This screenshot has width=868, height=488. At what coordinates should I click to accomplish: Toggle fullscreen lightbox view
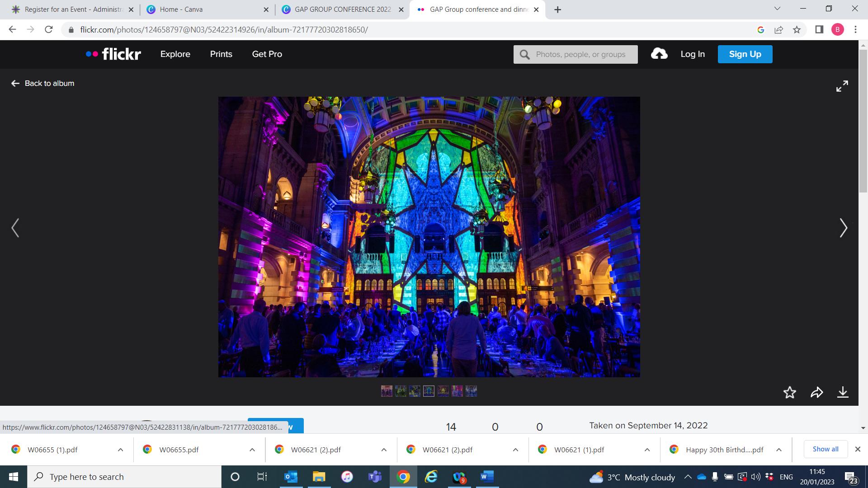click(x=842, y=86)
